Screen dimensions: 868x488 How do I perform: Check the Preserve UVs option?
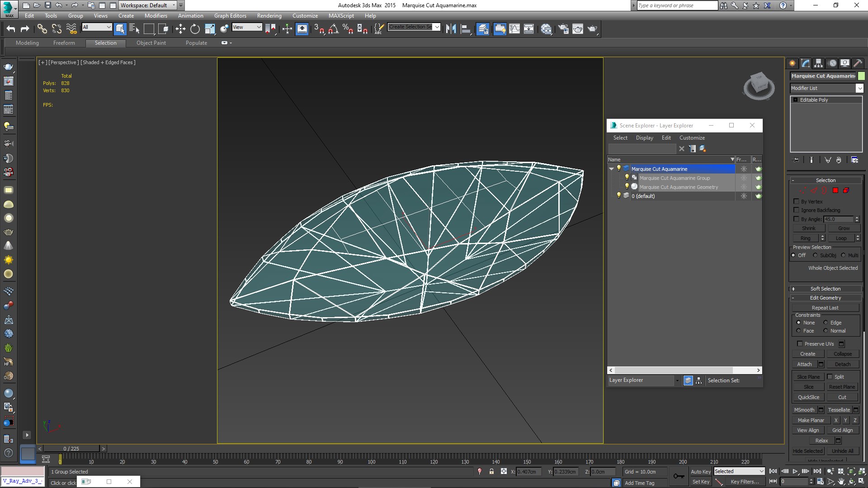click(x=800, y=344)
